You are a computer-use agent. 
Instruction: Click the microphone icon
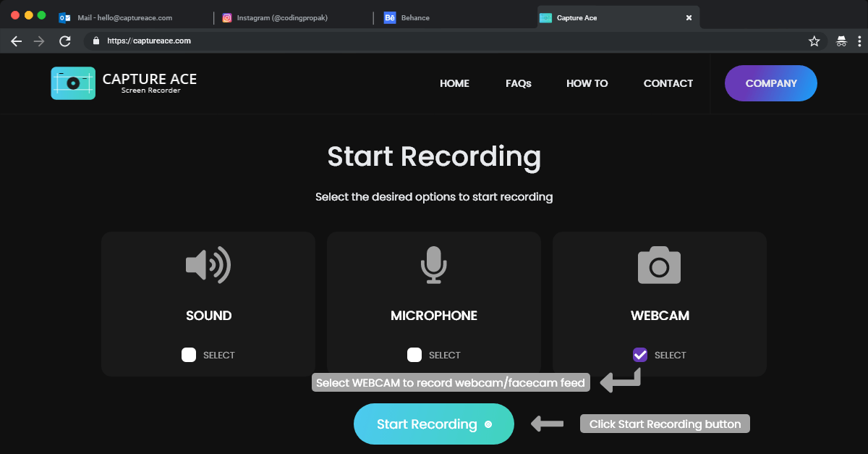tap(434, 265)
